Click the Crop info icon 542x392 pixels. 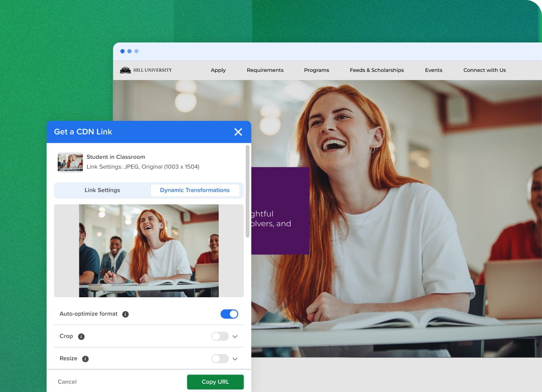(x=81, y=336)
